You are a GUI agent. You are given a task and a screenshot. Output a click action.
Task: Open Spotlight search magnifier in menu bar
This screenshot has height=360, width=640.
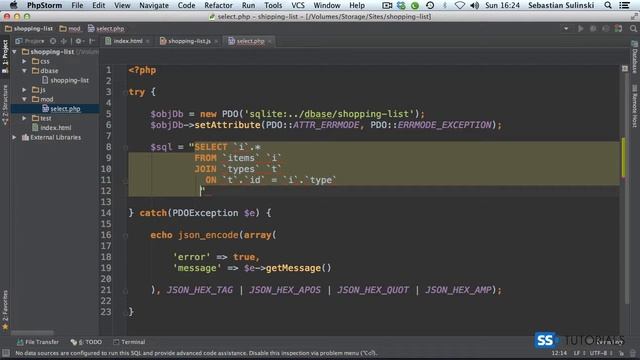[x=608, y=5]
